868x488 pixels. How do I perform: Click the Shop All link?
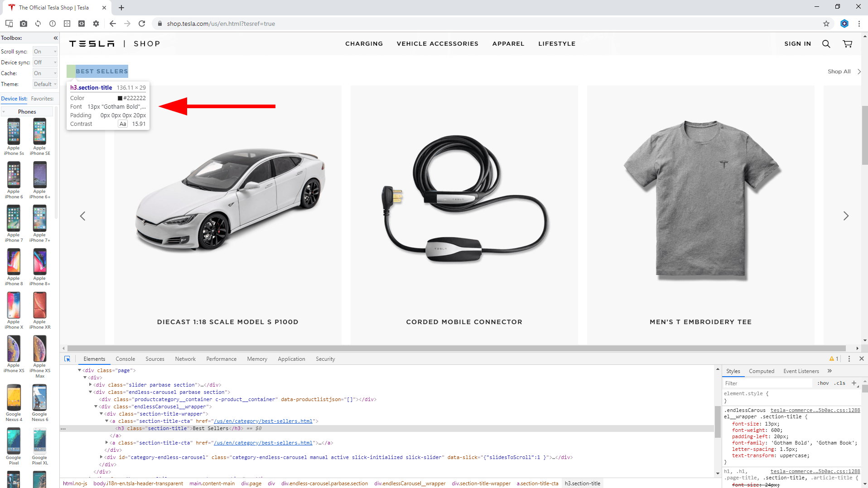click(x=839, y=72)
